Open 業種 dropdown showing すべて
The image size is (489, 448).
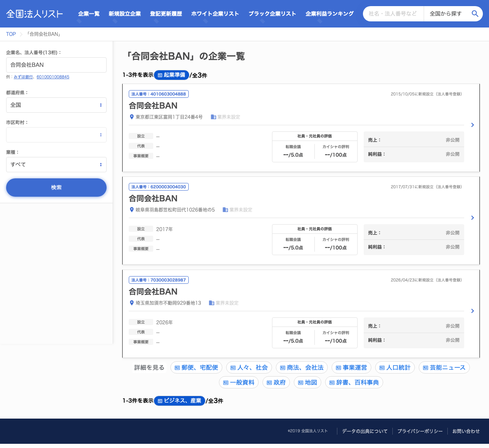(56, 165)
